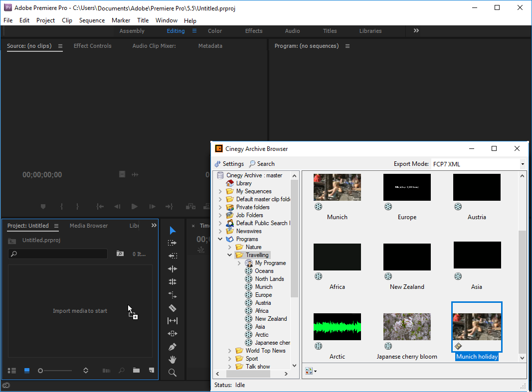Select the Slip tool
Screen dimensions: 532x392
pyautogui.click(x=173, y=320)
